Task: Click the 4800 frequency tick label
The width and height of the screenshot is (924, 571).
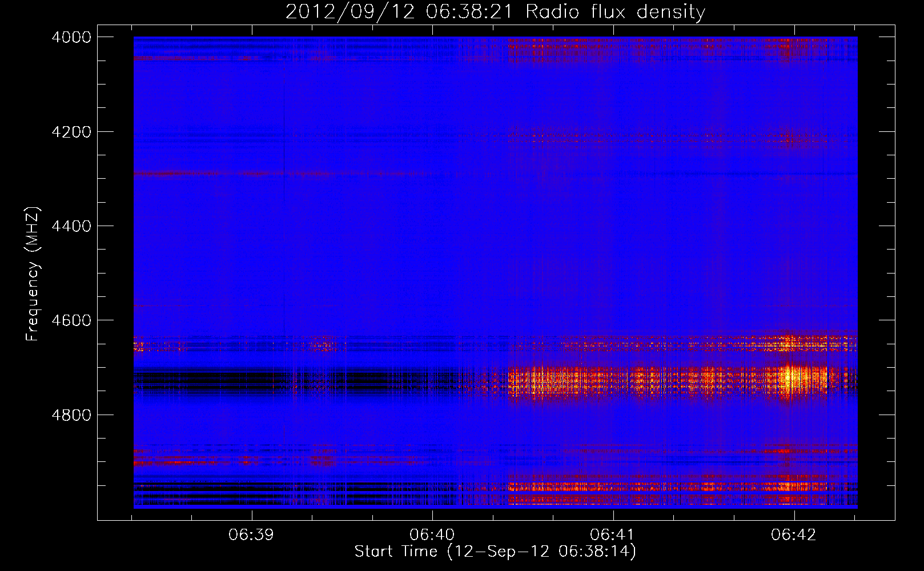Action: (71, 415)
